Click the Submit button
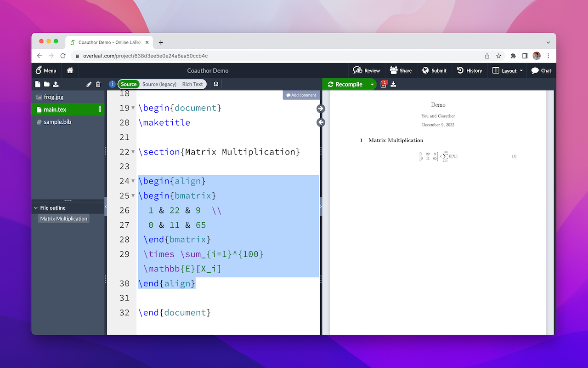Viewport: 588px width, 368px height. point(434,70)
